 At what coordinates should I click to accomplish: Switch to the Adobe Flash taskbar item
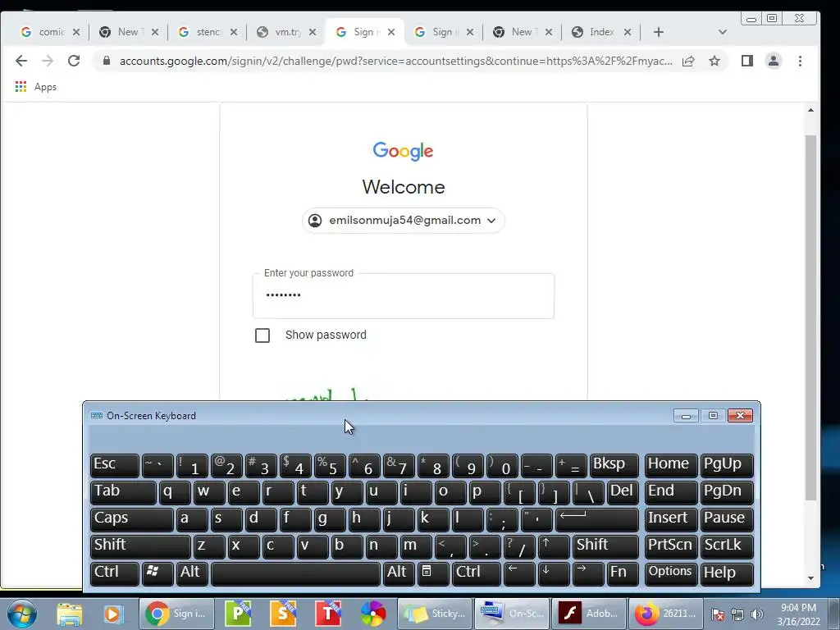[x=588, y=614]
